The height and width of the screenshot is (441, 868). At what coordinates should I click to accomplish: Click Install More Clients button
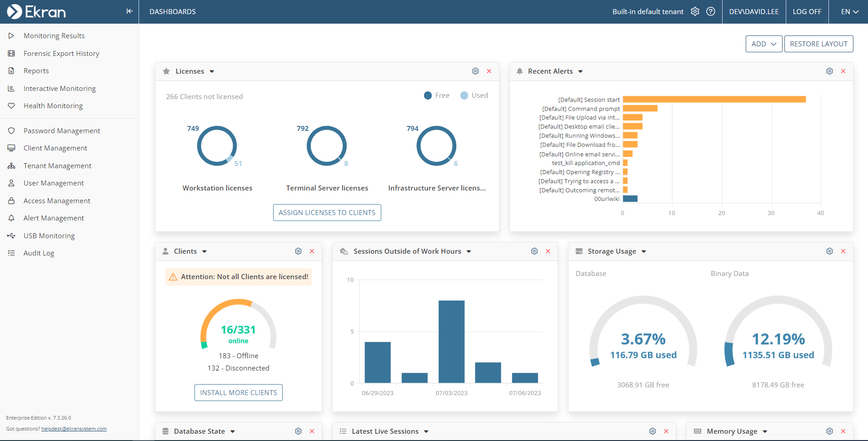pyautogui.click(x=238, y=393)
